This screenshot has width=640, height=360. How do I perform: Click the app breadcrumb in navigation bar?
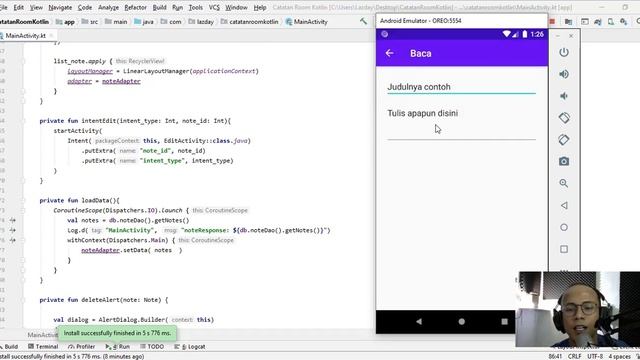[x=65, y=22]
